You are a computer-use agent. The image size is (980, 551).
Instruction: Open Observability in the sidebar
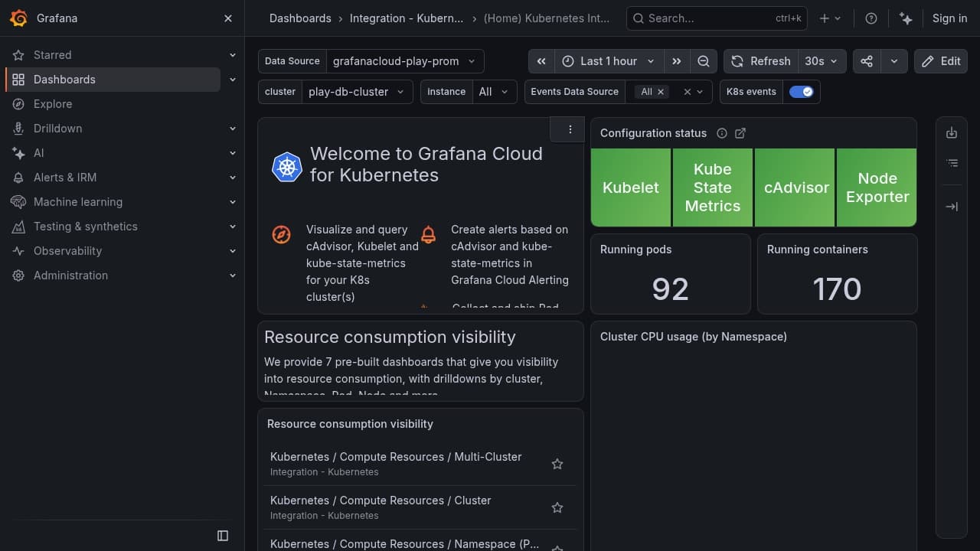(x=67, y=251)
